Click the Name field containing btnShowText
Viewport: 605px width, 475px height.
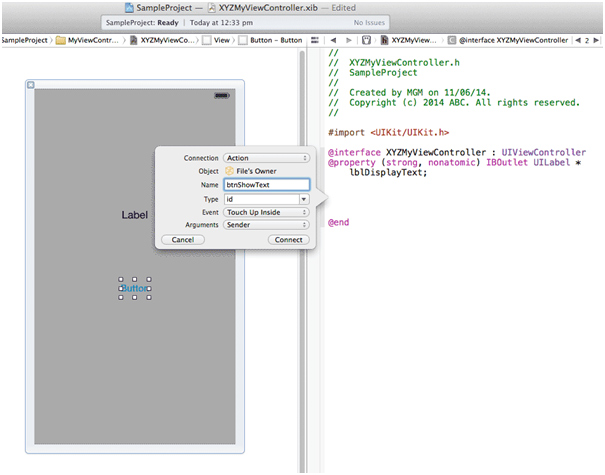(x=266, y=185)
